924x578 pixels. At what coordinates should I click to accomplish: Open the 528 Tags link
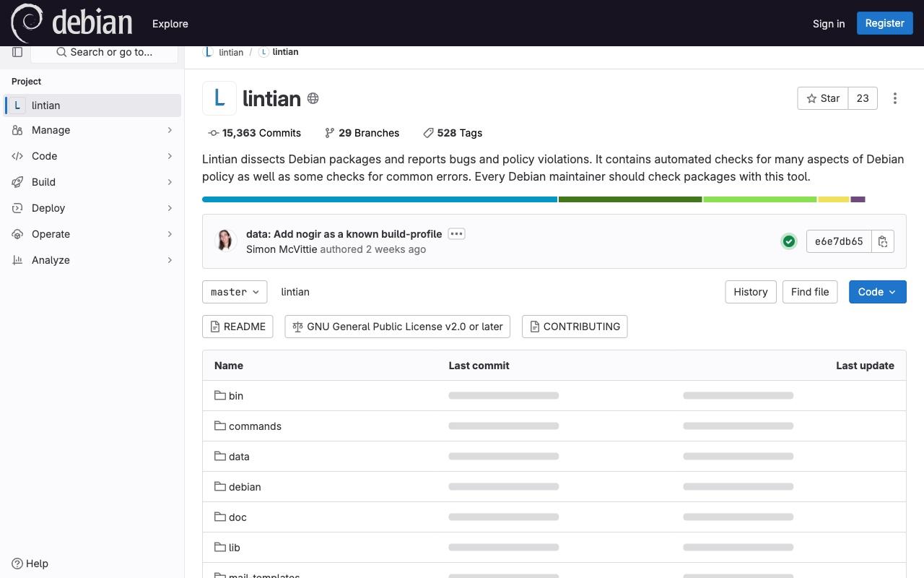(453, 133)
